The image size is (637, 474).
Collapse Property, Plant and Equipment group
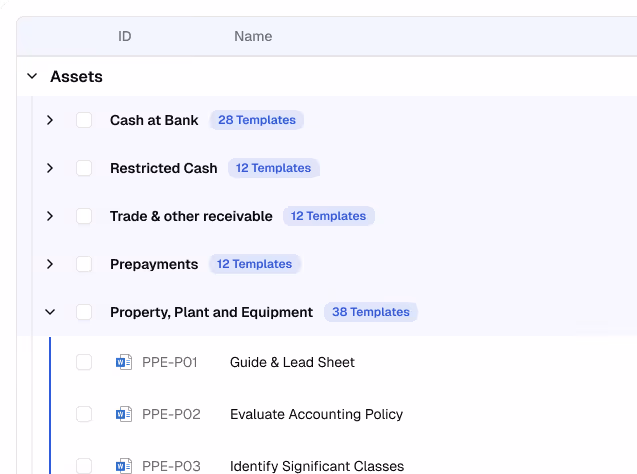50,312
